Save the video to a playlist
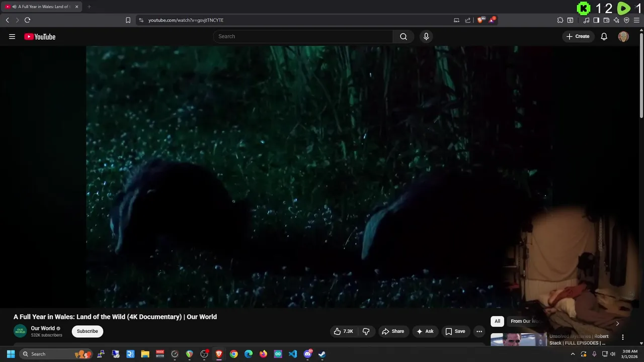This screenshot has height=362, width=644. tap(455, 331)
